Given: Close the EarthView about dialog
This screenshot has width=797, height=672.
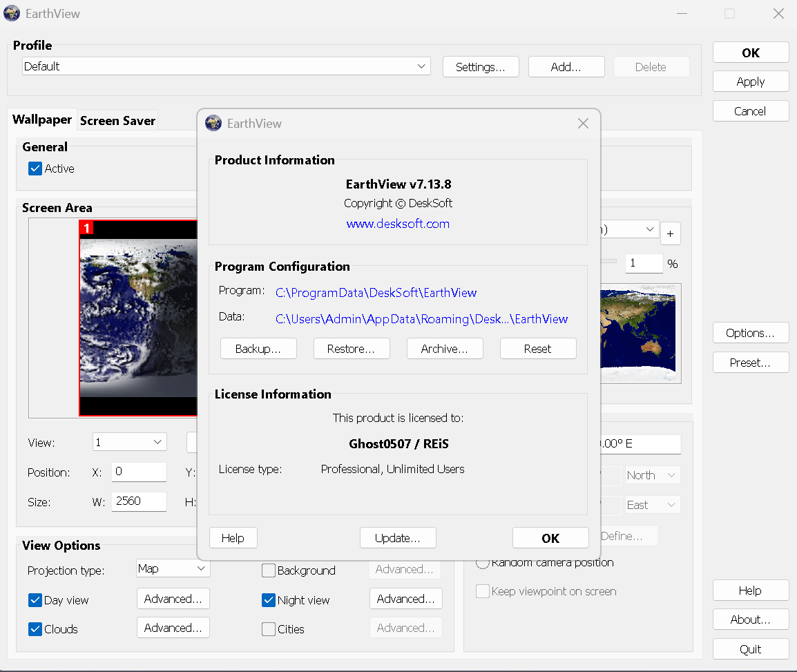Looking at the screenshot, I should click(x=583, y=123).
